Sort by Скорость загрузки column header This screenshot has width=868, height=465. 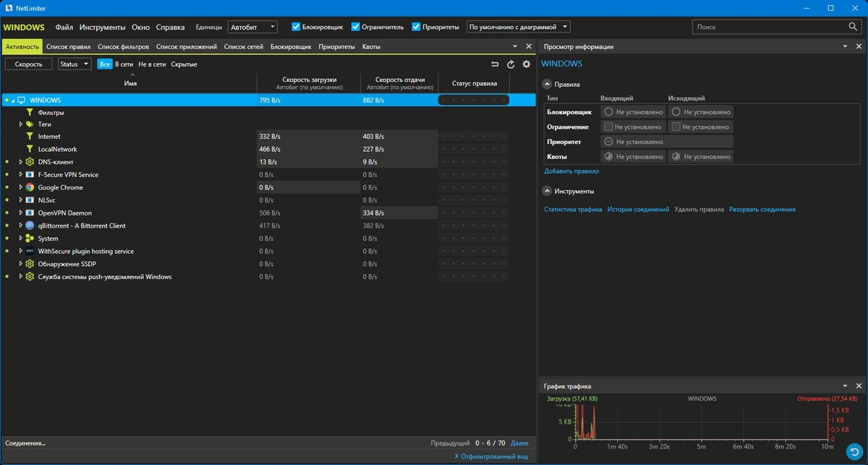point(310,83)
